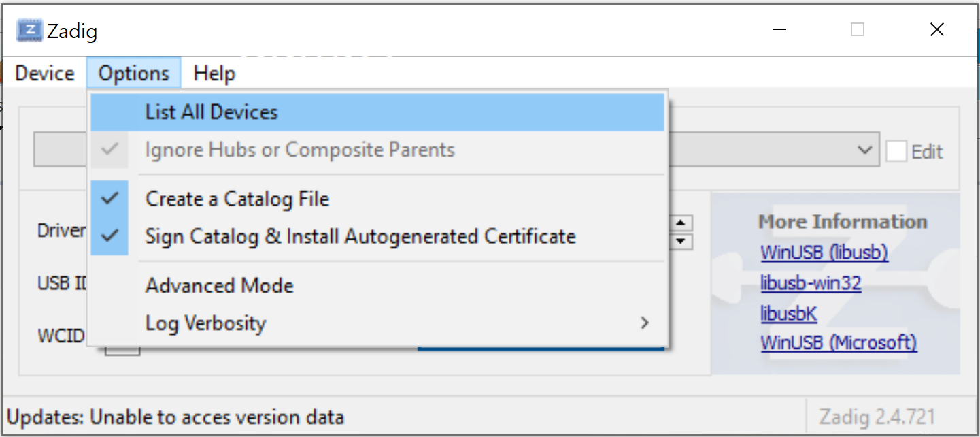Open the Device menu
980x437 pixels.
tap(45, 73)
